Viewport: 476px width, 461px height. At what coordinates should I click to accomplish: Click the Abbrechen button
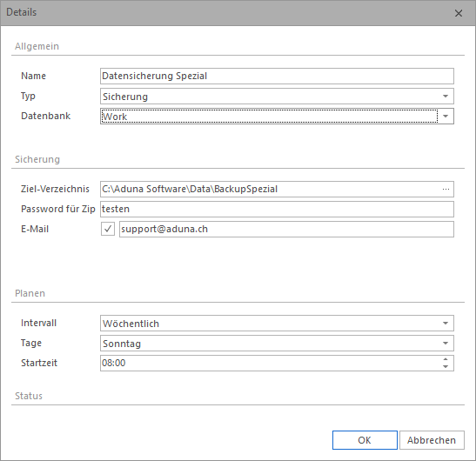coord(432,440)
